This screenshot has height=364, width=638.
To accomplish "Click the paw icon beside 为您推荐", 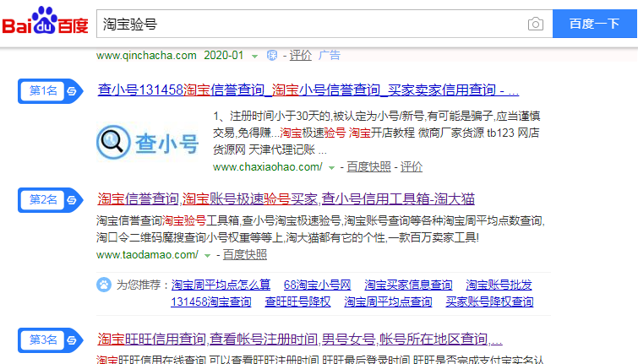I will [104, 285].
